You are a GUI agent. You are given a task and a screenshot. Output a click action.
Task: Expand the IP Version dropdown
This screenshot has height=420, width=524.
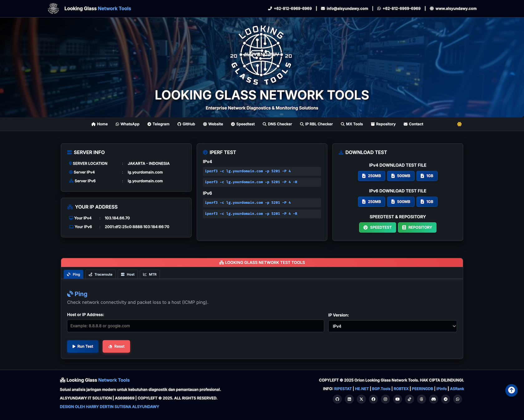392,326
